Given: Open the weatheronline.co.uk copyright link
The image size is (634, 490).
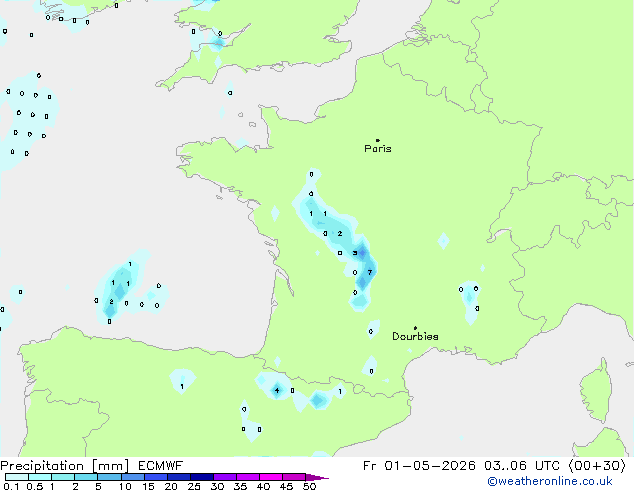Looking at the screenshot, I should click(x=550, y=481).
